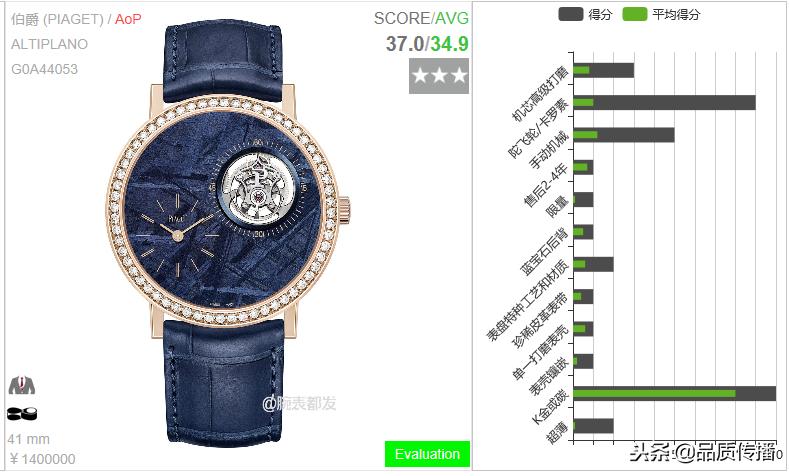Click the gray 超薄 score bar
The width and height of the screenshot is (789, 476).
coord(593,426)
